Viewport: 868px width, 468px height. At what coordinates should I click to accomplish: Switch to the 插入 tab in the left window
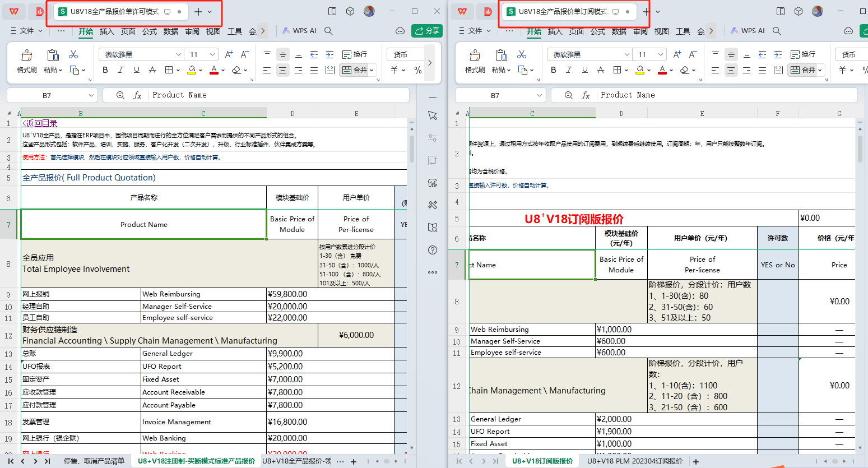click(107, 31)
